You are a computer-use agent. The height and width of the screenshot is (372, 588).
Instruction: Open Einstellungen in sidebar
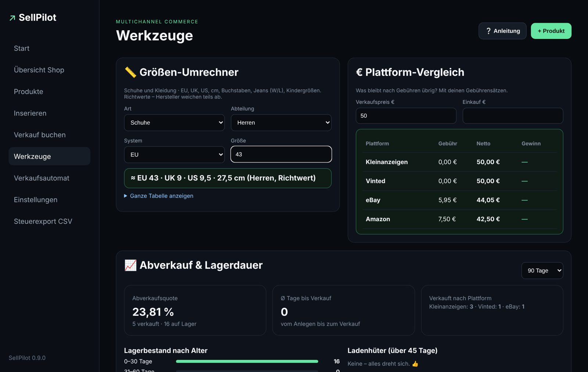click(x=49, y=200)
